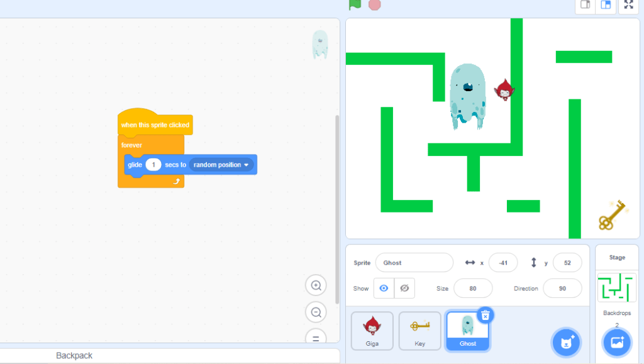Viewport: 644px width, 364px height.
Task: Click the green flag to start
Action: click(x=355, y=4)
